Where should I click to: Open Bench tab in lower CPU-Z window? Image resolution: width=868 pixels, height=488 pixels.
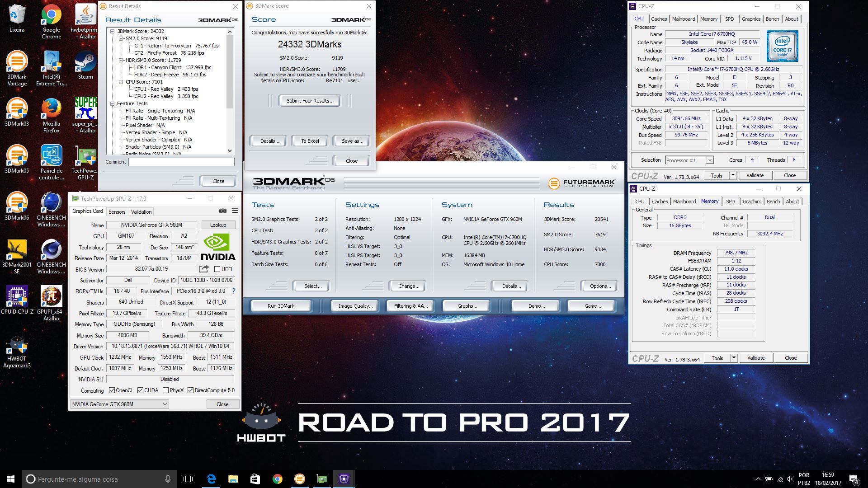click(773, 202)
